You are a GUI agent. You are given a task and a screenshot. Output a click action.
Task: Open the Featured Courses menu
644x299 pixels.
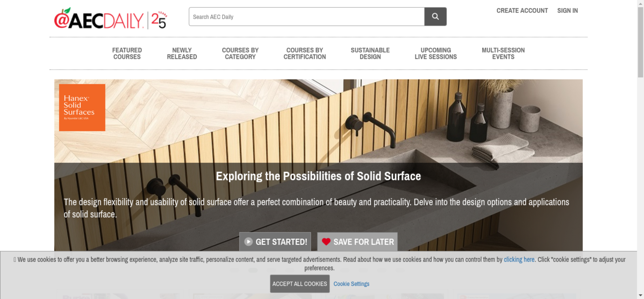point(127,53)
